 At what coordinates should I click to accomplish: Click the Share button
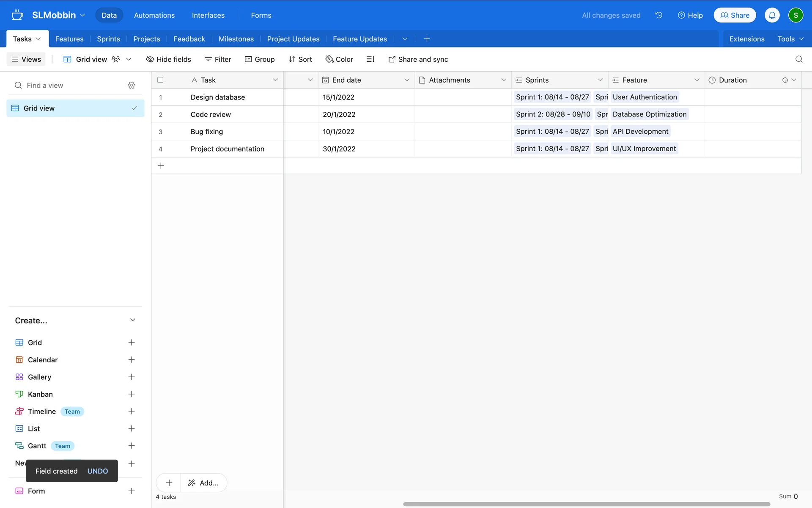point(735,15)
